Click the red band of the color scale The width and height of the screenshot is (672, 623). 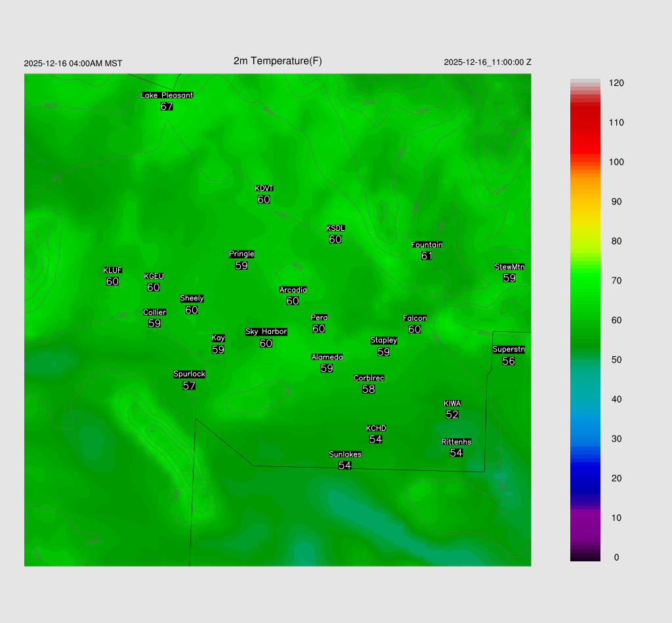click(x=585, y=125)
